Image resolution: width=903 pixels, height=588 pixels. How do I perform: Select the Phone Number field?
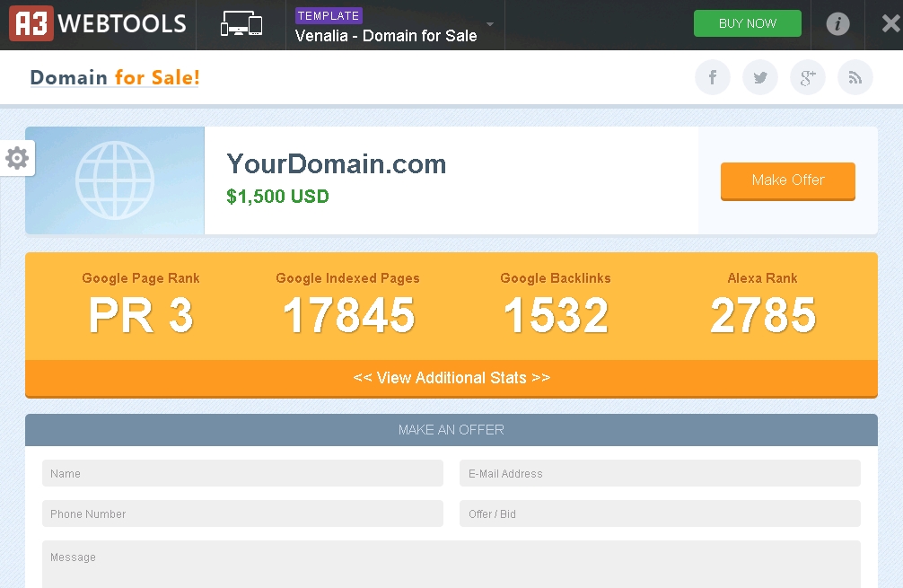click(242, 513)
